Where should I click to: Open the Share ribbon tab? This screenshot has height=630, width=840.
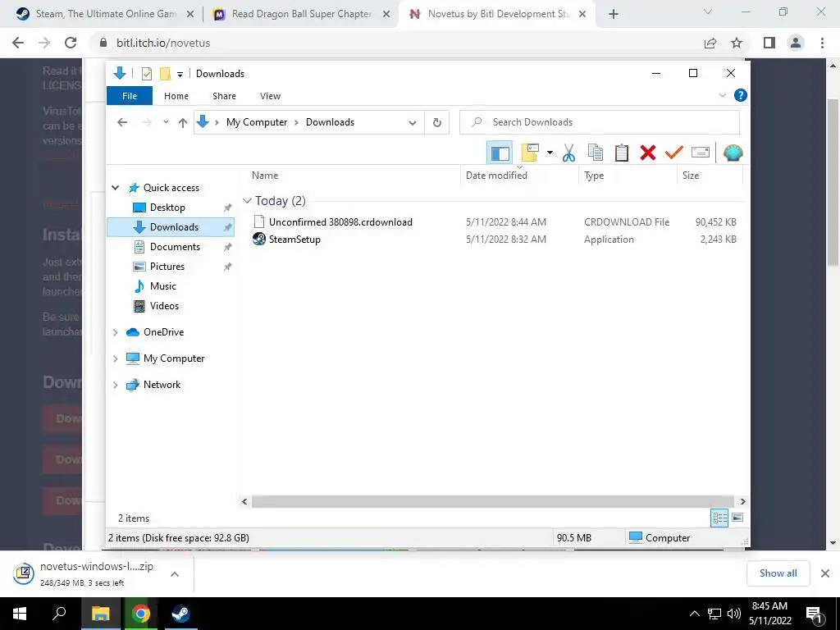click(x=224, y=96)
